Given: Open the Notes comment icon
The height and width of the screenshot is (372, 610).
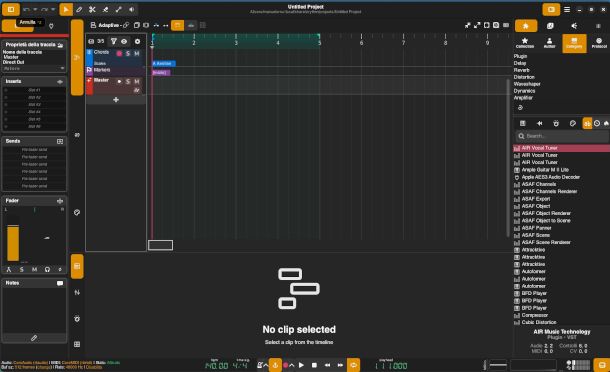Looking at the screenshot, I should (x=60, y=283).
